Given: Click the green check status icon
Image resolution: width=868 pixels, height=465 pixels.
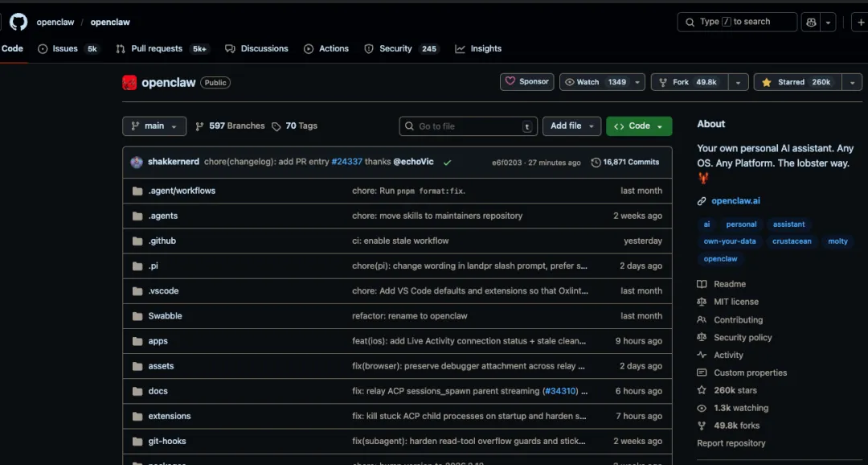Looking at the screenshot, I should [x=447, y=162].
